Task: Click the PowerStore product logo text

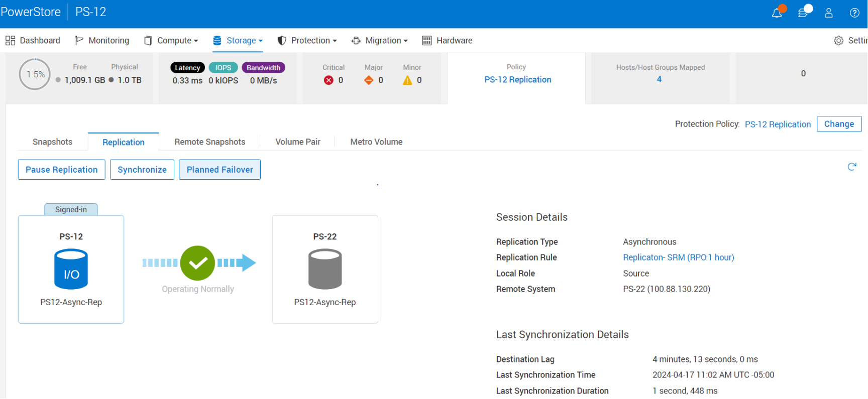Action: click(31, 12)
